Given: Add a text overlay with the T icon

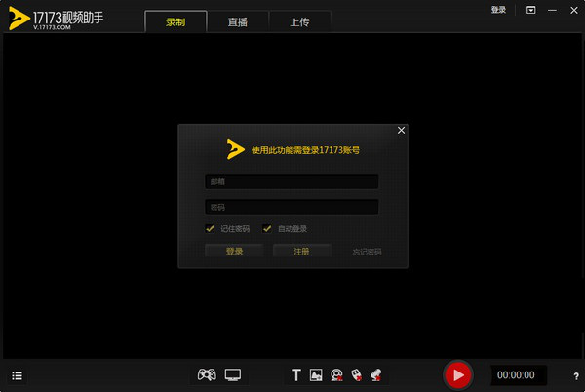Looking at the screenshot, I should click(x=296, y=374).
